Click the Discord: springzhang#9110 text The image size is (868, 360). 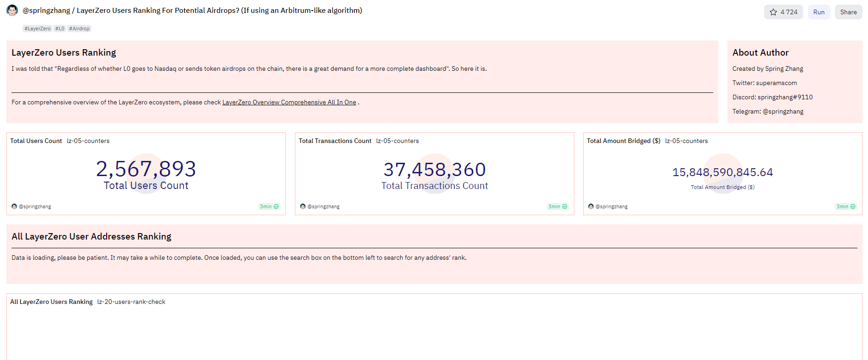pyautogui.click(x=772, y=97)
